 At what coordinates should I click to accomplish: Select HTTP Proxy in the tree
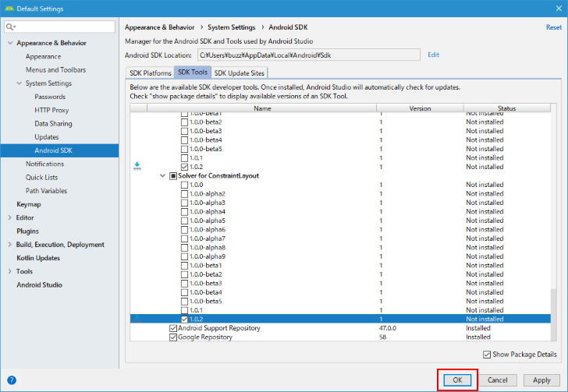pos(51,110)
